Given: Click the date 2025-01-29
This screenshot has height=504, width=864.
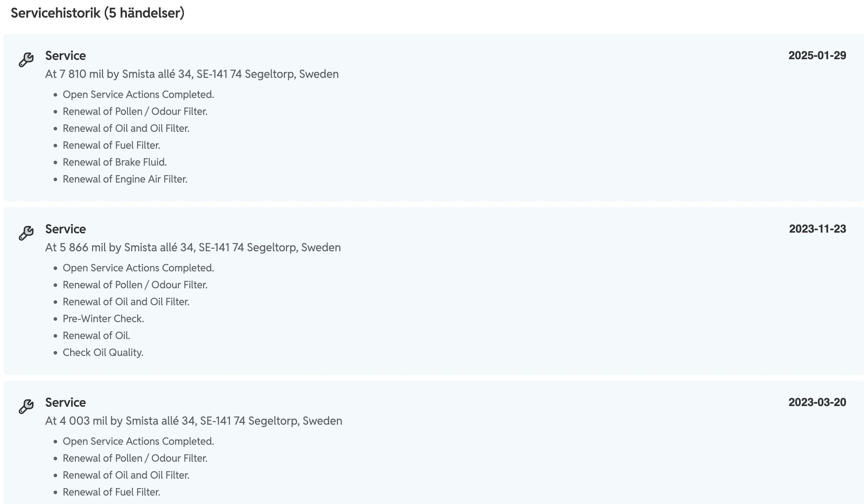Looking at the screenshot, I should click(x=817, y=55).
